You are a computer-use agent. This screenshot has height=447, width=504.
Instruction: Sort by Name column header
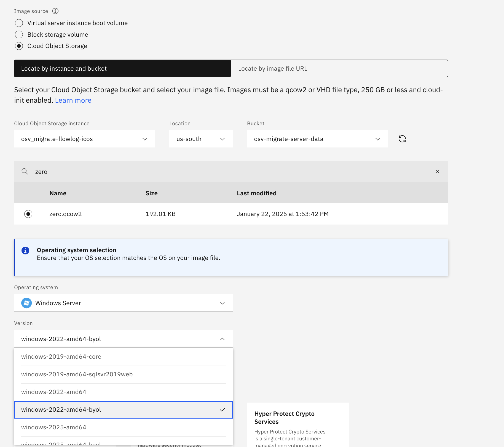(58, 193)
